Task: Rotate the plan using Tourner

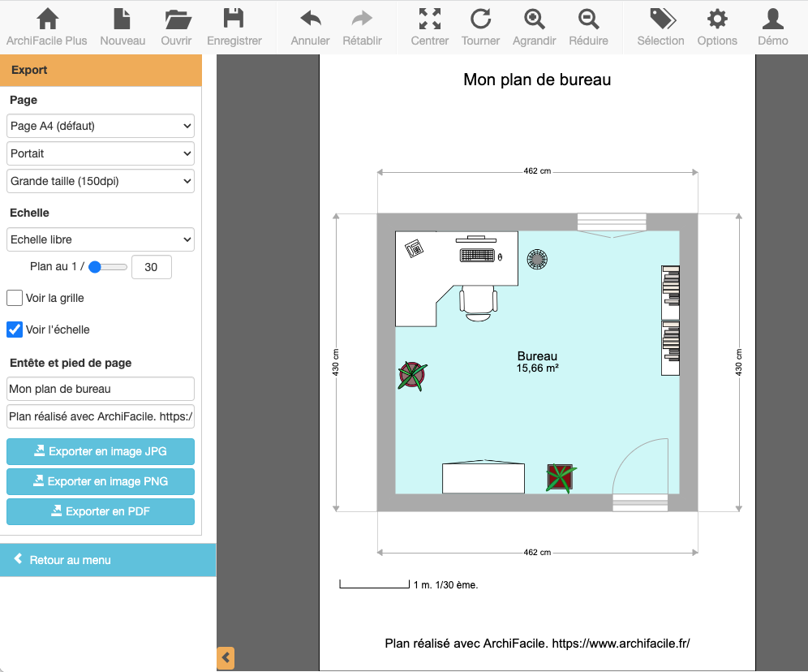Action: (480, 27)
